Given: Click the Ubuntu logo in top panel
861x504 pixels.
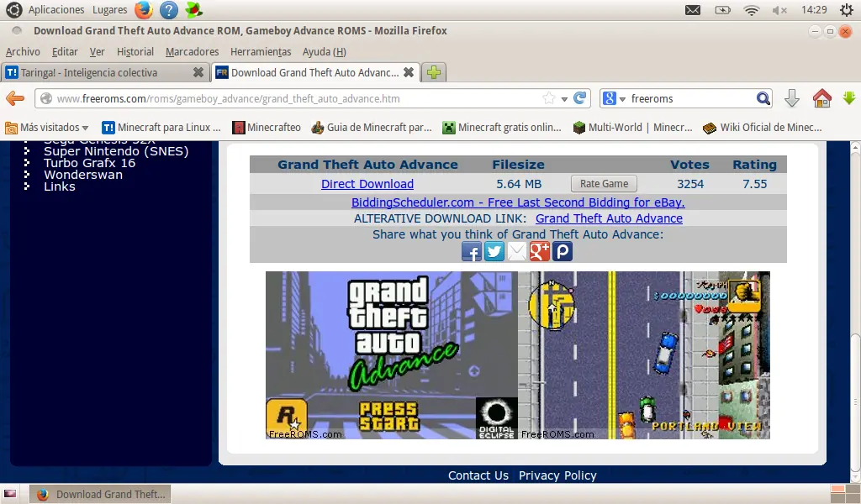Looking at the screenshot, I should 13,10.
